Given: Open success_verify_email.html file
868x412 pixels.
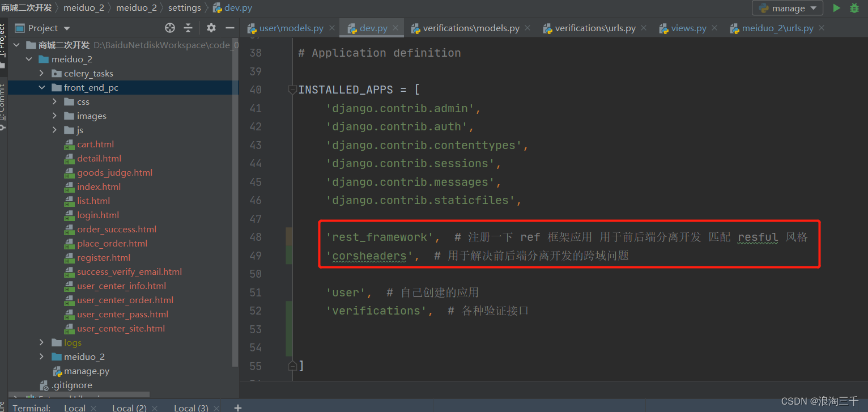Looking at the screenshot, I should (129, 271).
